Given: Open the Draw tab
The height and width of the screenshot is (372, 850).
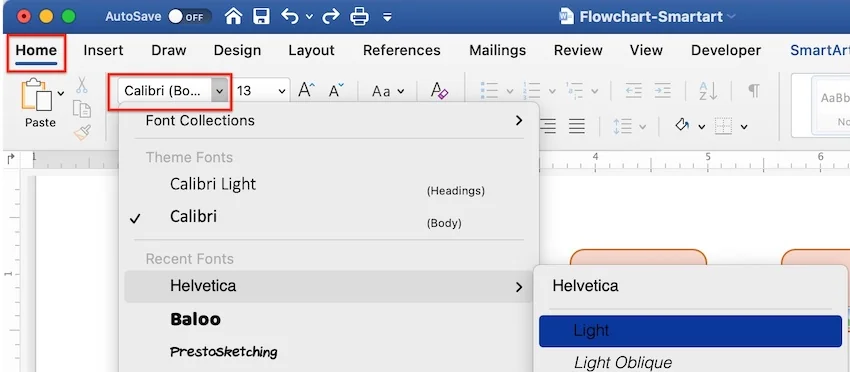Looking at the screenshot, I should (169, 50).
